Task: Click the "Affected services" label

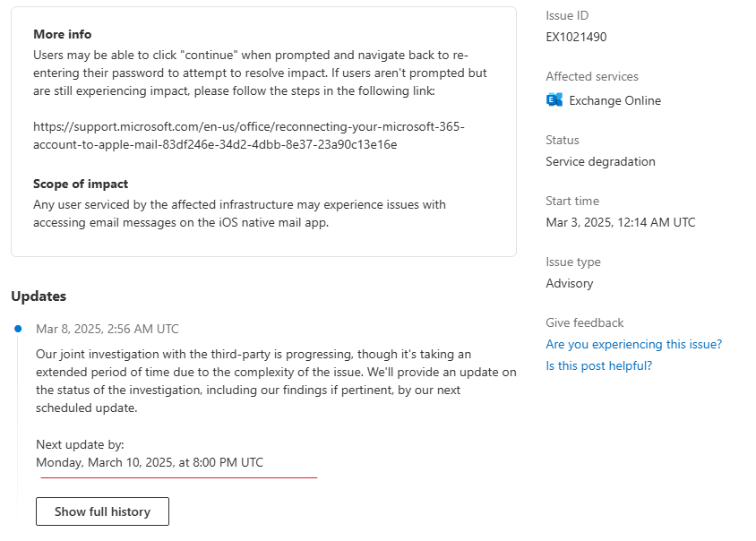Action: coord(591,76)
